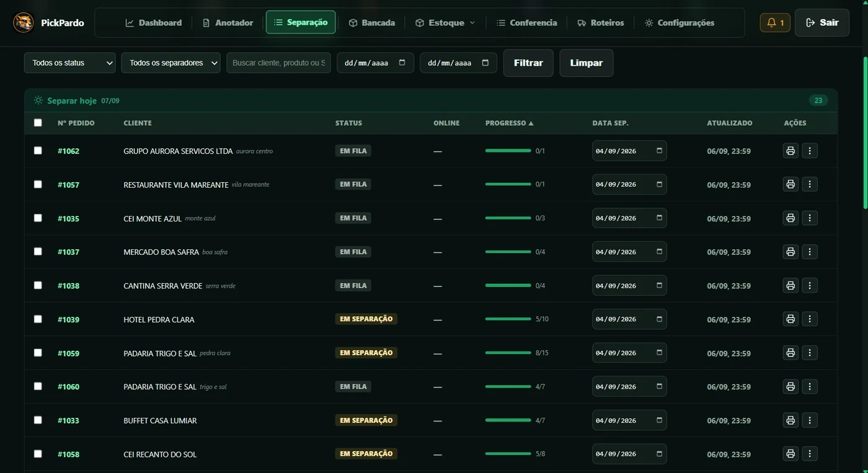Open more actions for order #1057
Viewport: 868px width, 473px height.
(810, 184)
